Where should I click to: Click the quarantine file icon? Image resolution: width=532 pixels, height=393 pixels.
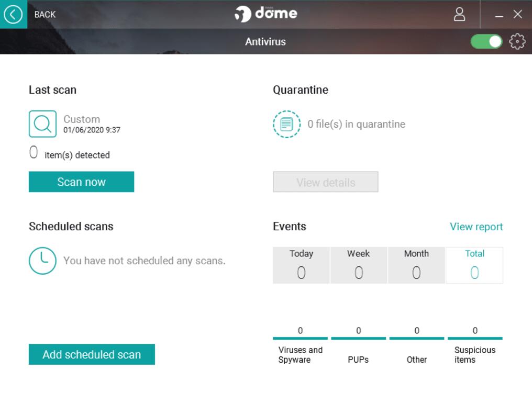[x=286, y=124]
